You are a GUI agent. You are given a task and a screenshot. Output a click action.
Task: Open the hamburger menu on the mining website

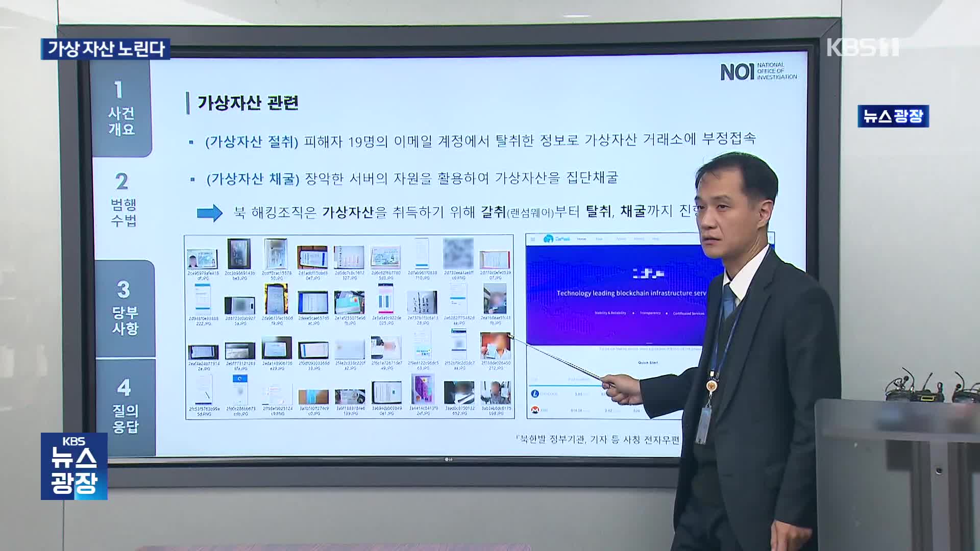(533, 239)
